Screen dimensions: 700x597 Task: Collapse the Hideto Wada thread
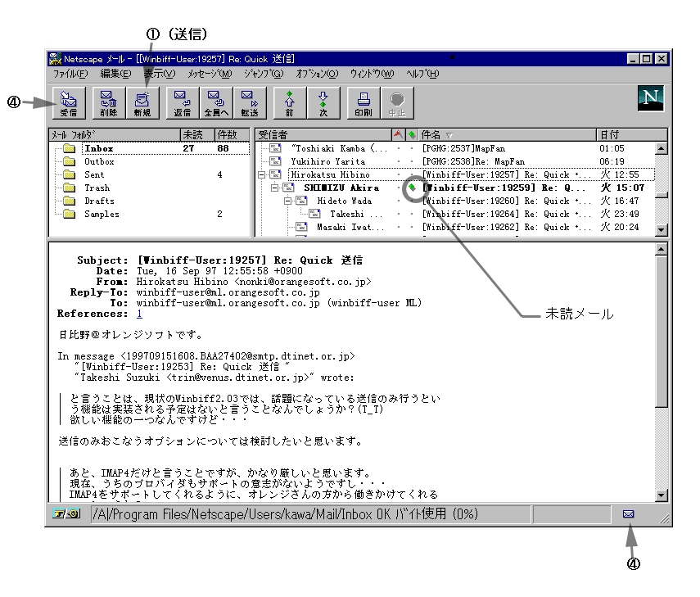click(x=288, y=201)
